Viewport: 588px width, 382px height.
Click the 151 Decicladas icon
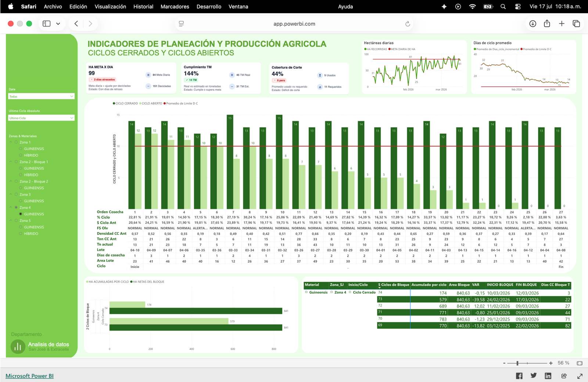(148, 86)
